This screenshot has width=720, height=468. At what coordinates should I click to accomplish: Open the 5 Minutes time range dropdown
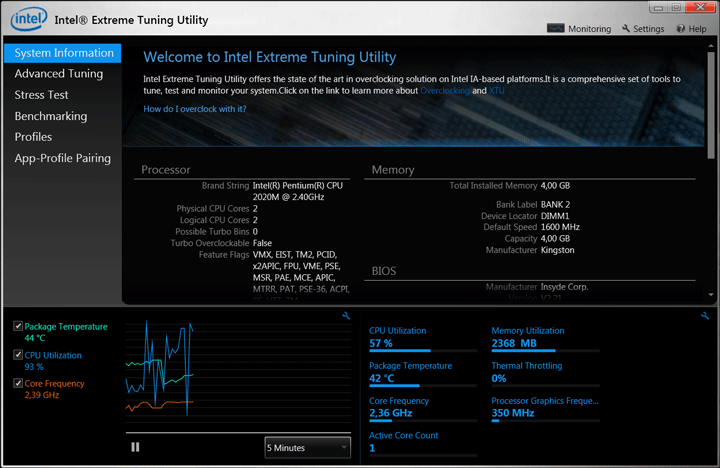(307, 447)
